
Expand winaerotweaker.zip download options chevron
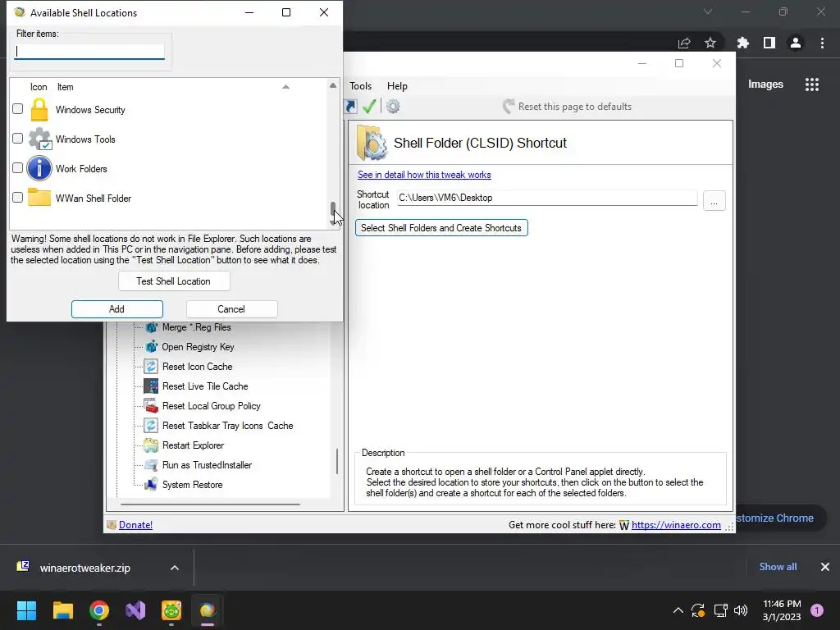(175, 568)
